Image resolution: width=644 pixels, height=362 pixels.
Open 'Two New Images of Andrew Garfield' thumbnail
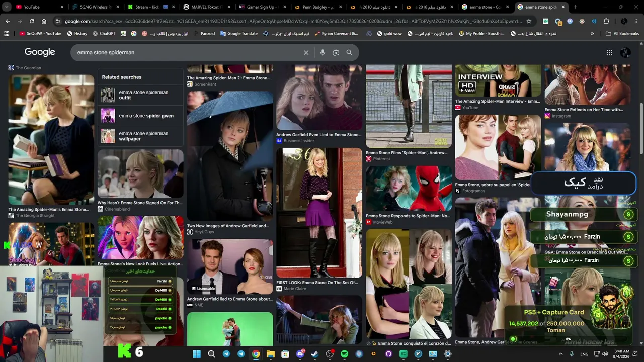230,156
